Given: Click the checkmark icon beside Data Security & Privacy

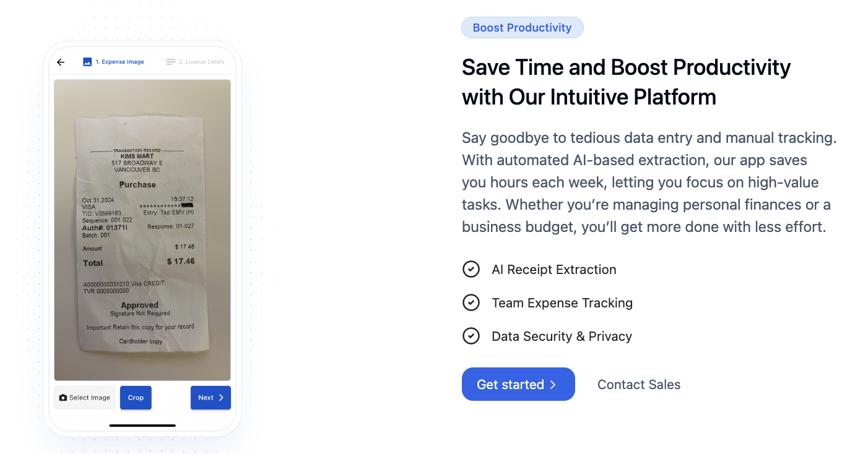Looking at the screenshot, I should (471, 336).
